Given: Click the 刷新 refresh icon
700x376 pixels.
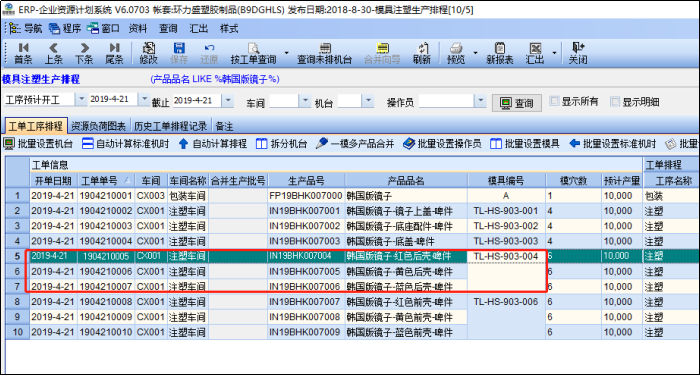Looking at the screenshot, I should 422,53.
